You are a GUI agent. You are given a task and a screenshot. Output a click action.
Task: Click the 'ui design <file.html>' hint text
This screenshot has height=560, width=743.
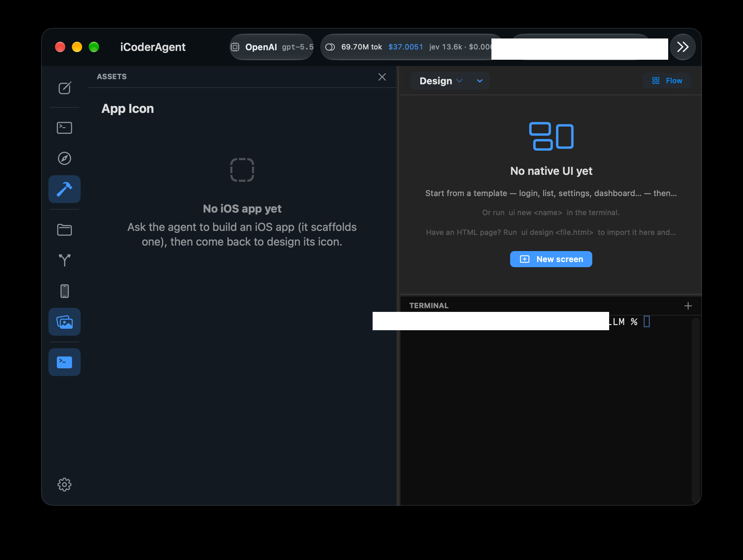[x=557, y=232]
